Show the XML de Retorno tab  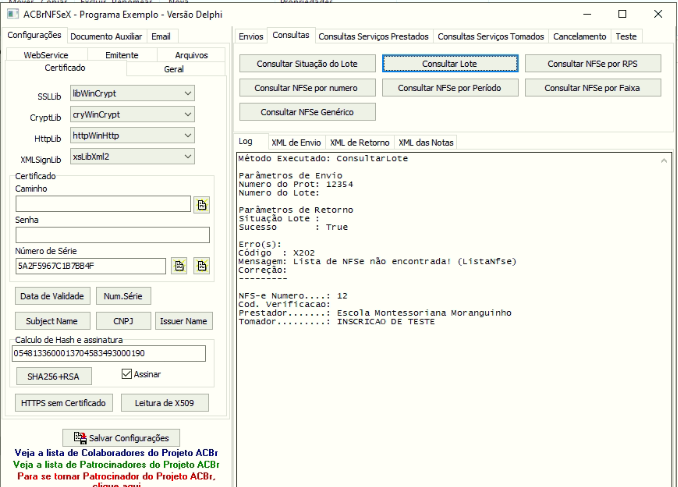360,143
